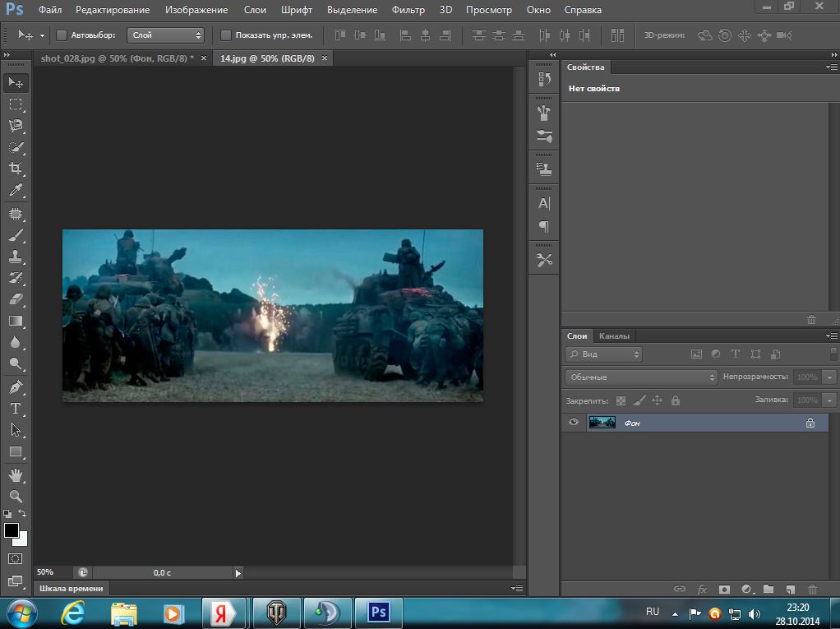Click the delete layer trash icon
The image size is (840, 629).
pyautogui.click(x=812, y=590)
